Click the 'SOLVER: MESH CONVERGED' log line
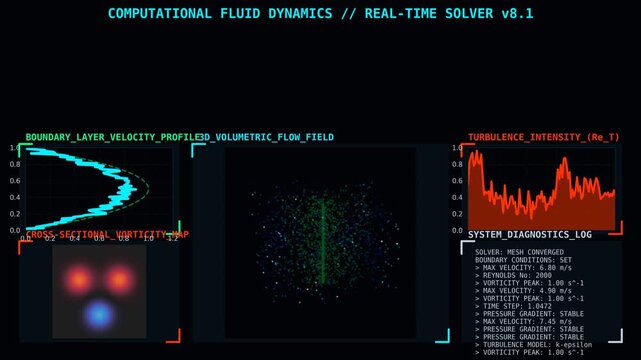 tap(519, 252)
